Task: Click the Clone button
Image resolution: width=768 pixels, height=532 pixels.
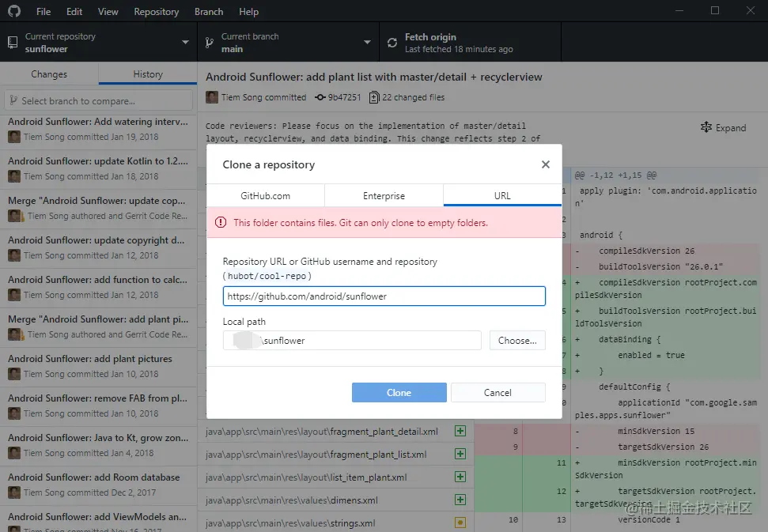Action: pos(399,393)
